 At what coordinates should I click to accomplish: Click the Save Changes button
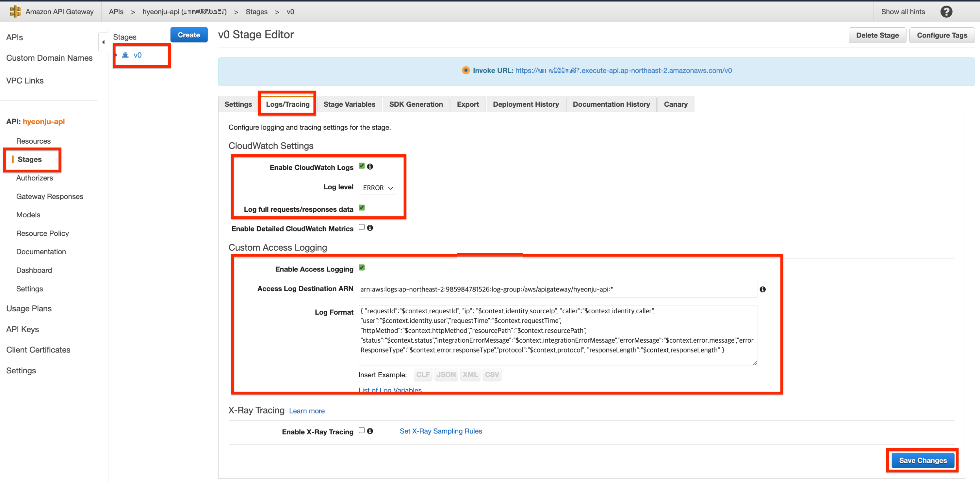(923, 461)
